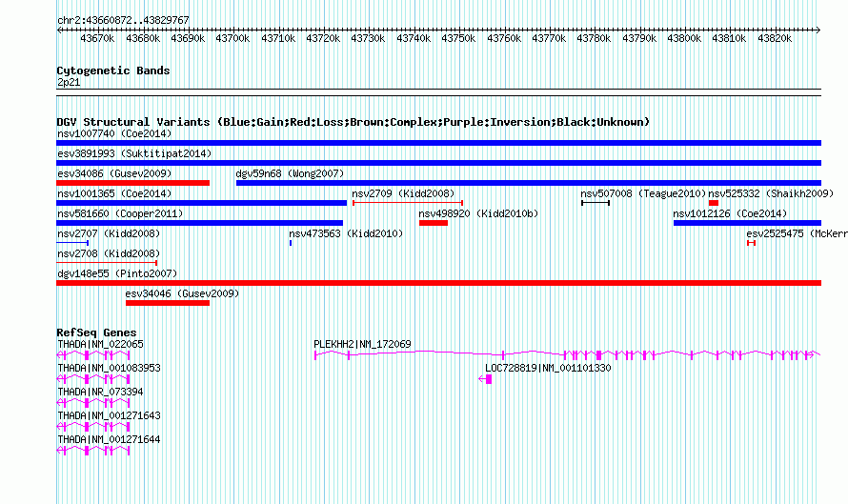Click the dgv59n68 (Wong2007) label
Viewport: 848px width, 504px height.
pos(290,173)
